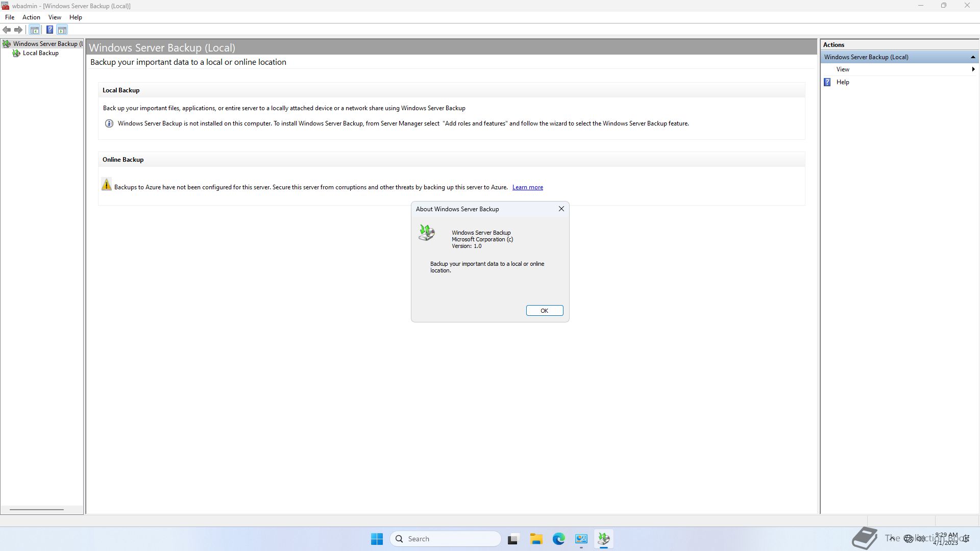Image resolution: width=980 pixels, height=551 pixels.
Task: Toggle Show/Hide Action Pane toolbar icon
Action: coord(62,30)
